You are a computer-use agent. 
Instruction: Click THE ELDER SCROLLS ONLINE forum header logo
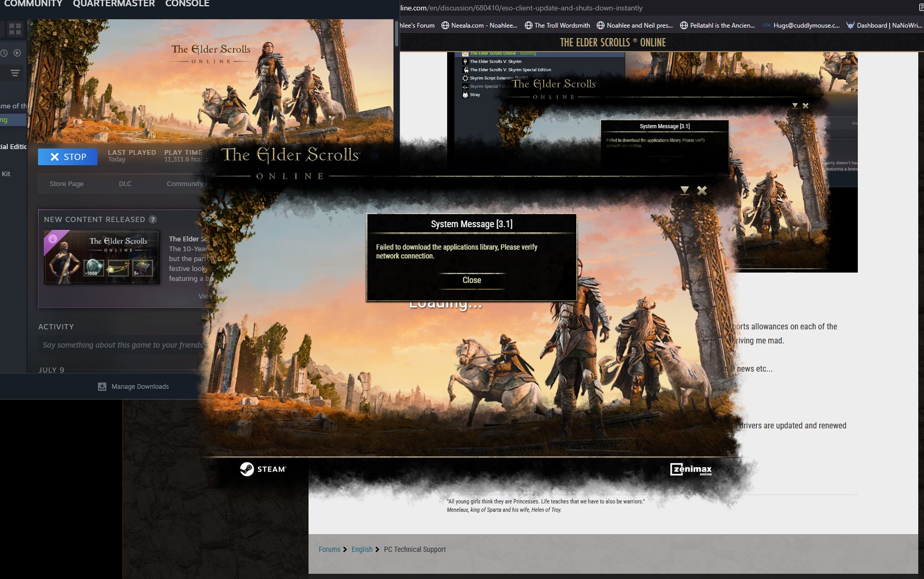tap(613, 42)
